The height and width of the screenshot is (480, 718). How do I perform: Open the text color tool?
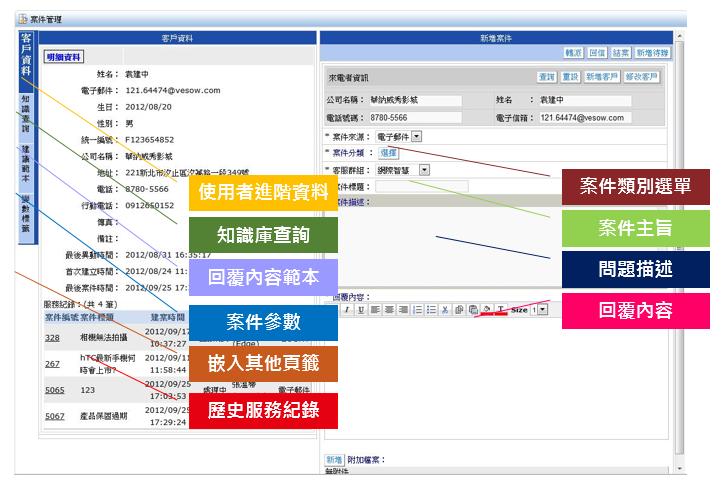(501, 310)
